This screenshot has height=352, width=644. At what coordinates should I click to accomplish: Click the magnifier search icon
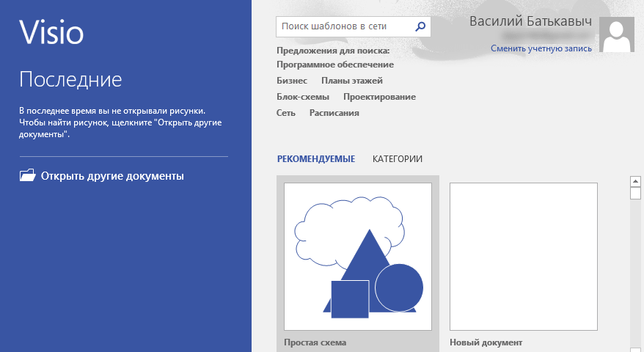pos(420,26)
